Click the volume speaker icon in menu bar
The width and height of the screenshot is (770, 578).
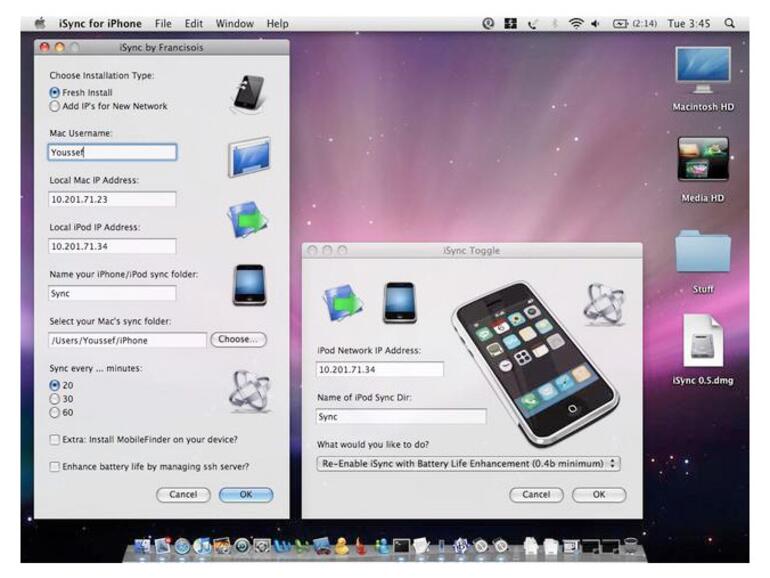click(x=595, y=23)
